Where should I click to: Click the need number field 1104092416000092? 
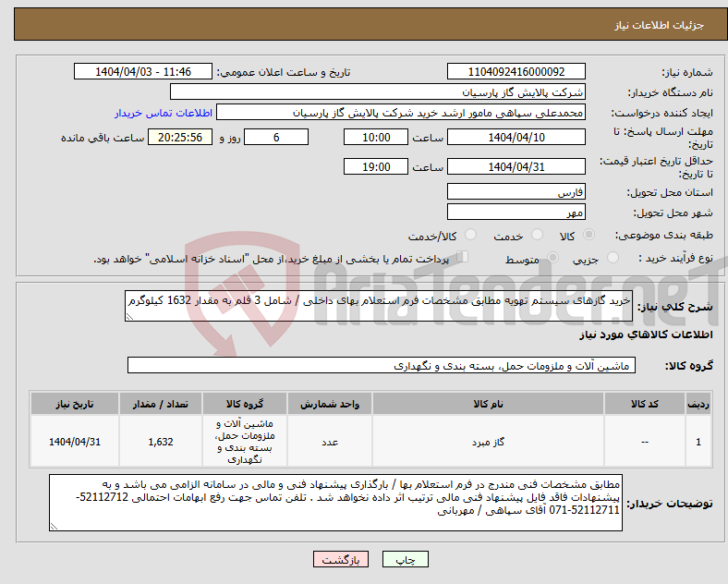516,72
